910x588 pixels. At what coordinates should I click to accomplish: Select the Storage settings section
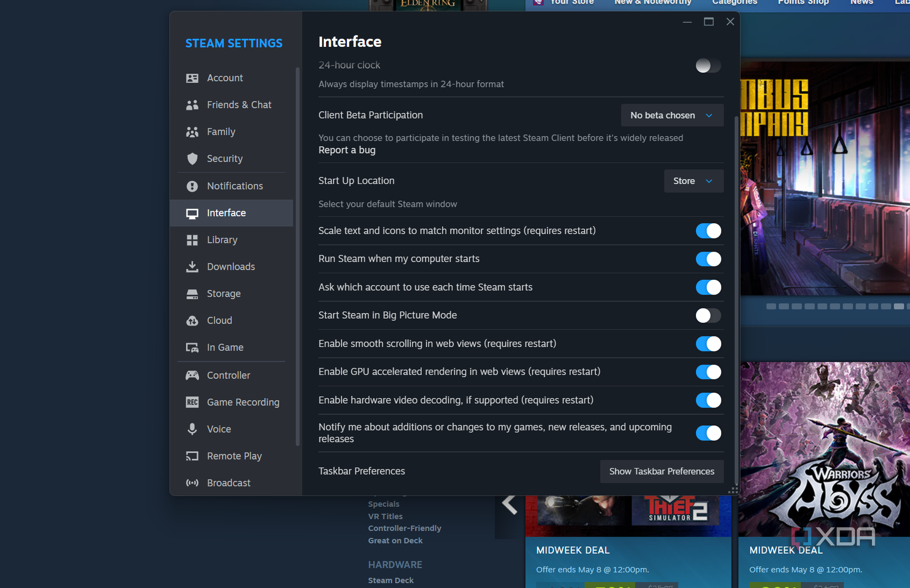[232, 294]
